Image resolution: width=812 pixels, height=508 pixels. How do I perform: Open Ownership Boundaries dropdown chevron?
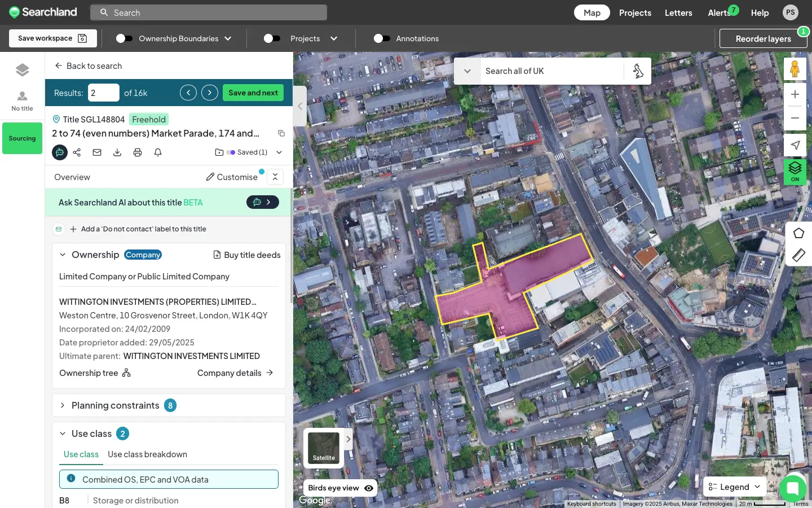[228, 38]
